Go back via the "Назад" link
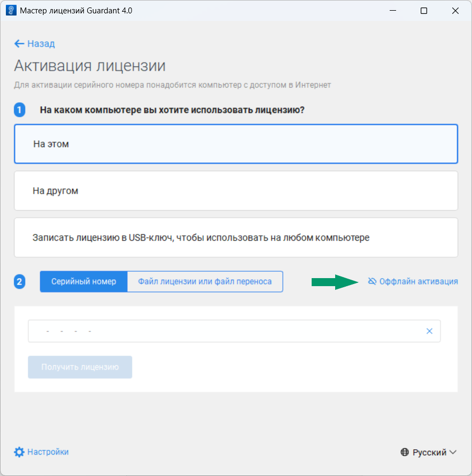The width and height of the screenshot is (472, 476). [41, 44]
